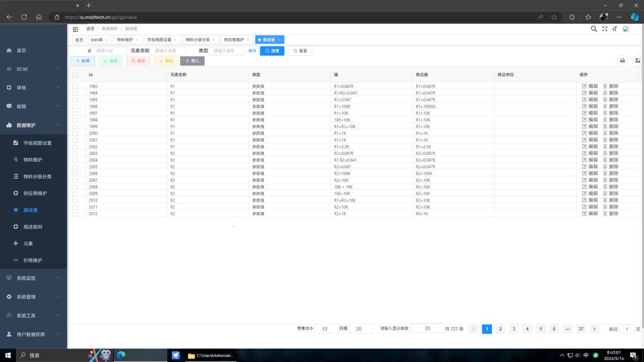Check the row 2001 checkbox
This screenshot has height=362, width=644.
(75, 140)
